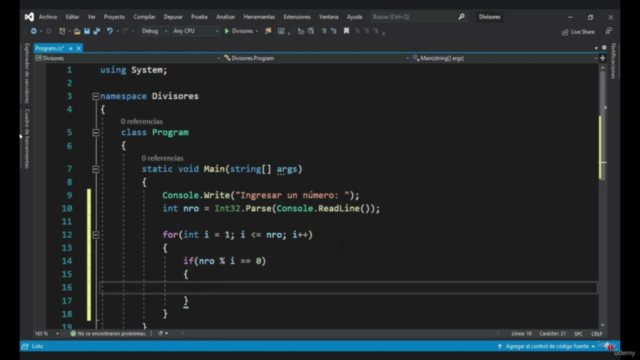Open the Ventana menu
Viewport: 640px width, 360px height.
click(x=329, y=17)
